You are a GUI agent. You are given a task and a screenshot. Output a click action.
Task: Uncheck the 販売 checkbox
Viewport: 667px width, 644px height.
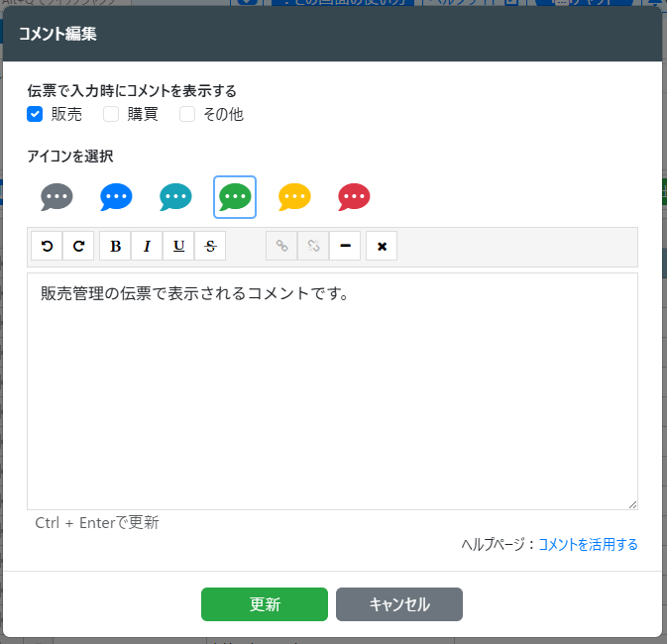click(x=35, y=114)
